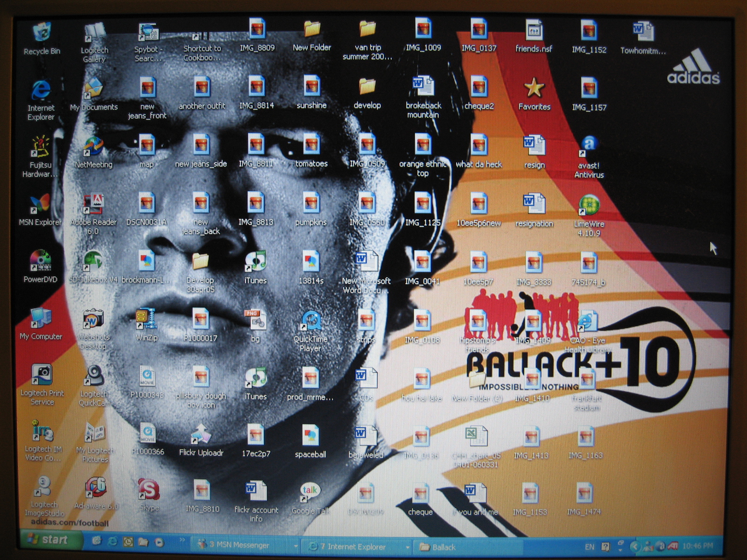Select the 'Develop 30apr05' folder
This screenshot has width=747, height=560.
click(x=200, y=261)
